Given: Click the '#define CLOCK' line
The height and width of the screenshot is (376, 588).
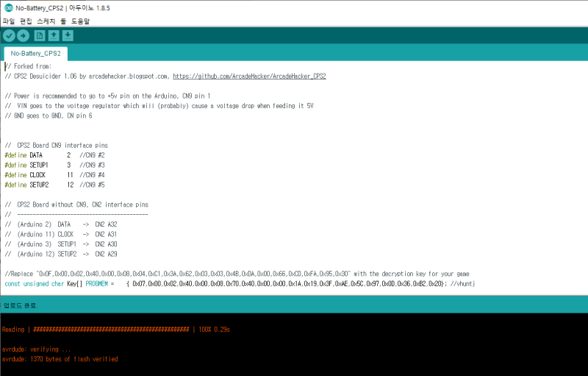Looking at the screenshot, I should pos(54,175).
